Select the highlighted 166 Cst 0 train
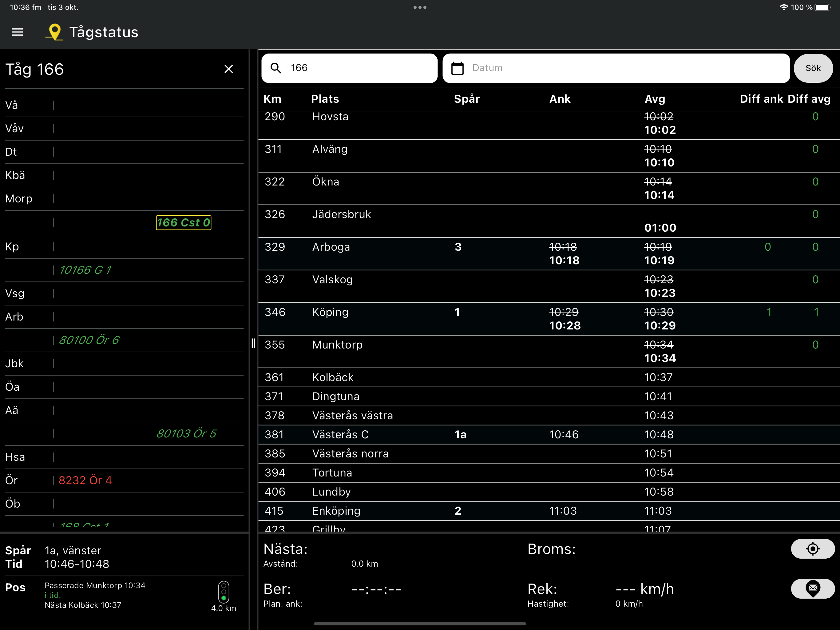The height and width of the screenshot is (630, 840). pyautogui.click(x=184, y=223)
